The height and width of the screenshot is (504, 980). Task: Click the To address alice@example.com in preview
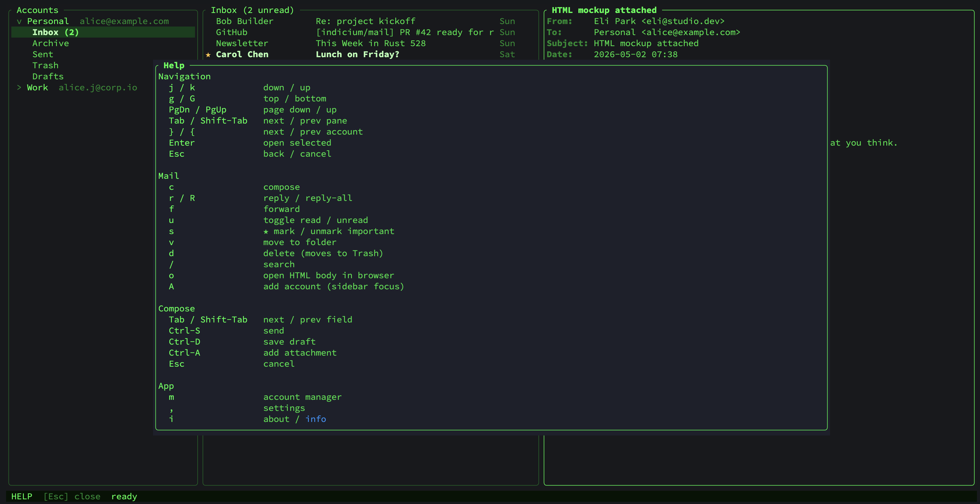pyautogui.click(x=667, y=32)
